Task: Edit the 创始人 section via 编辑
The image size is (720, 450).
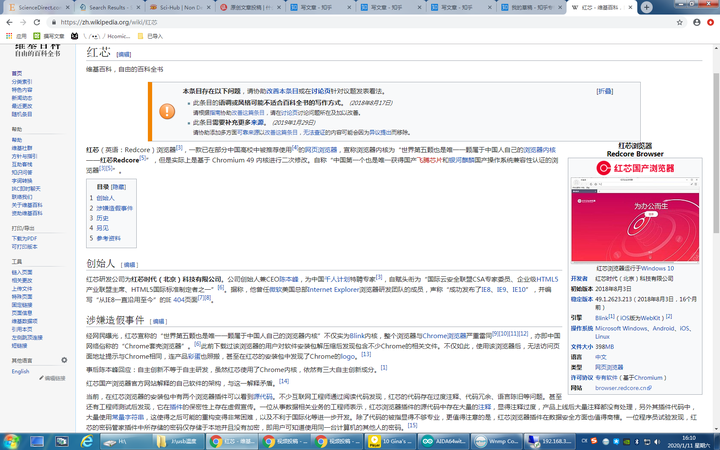Action: pos(129,265)
